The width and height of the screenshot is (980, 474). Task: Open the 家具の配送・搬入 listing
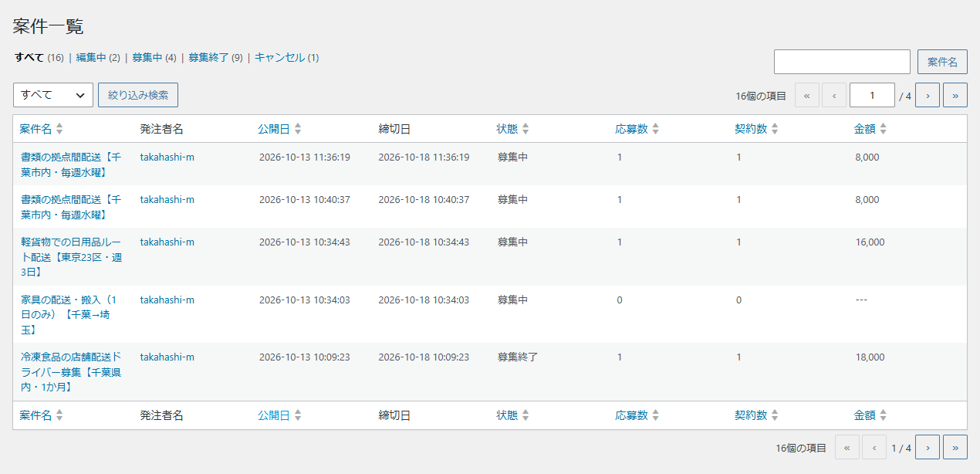(69, 315)
